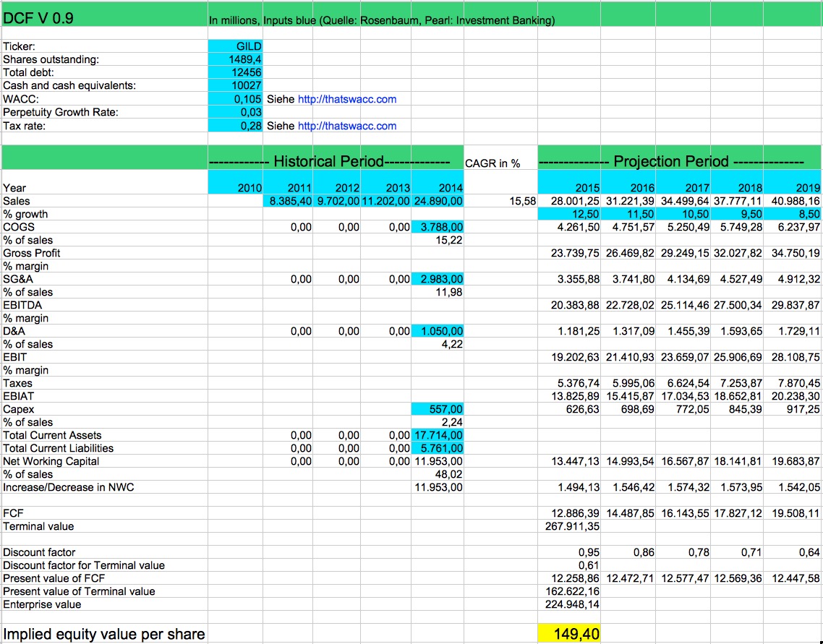
Task: Select the shares outstanding value 1489,4
Action: [x=235, y=59]
